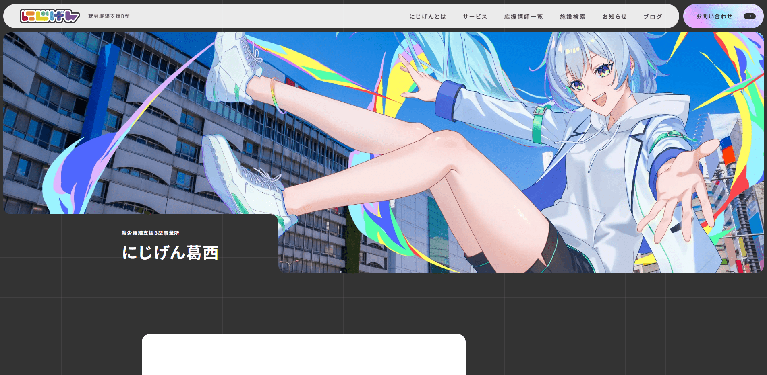Open the ブログ link in header

[653, 17]
